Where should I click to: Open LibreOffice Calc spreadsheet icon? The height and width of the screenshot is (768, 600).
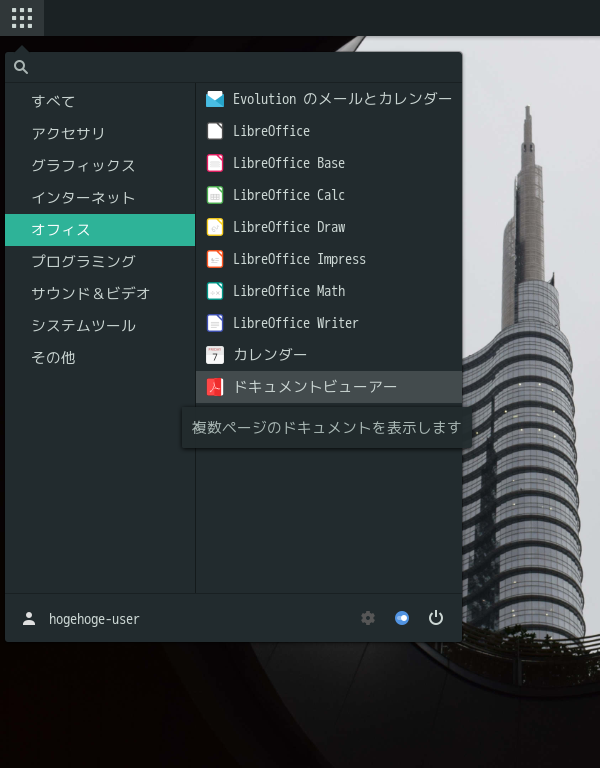click(215, 195)
